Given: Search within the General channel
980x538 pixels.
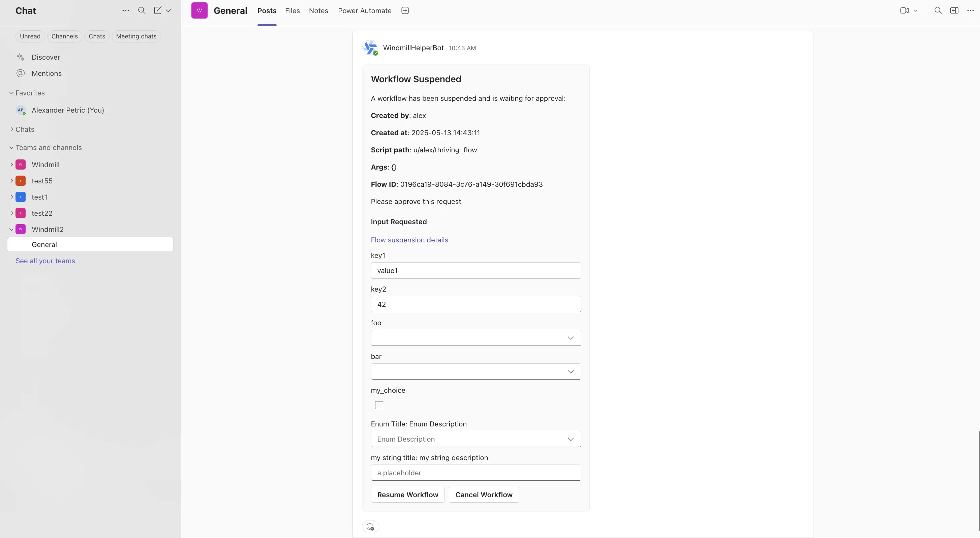Looking at the screenshot, I should pyautogui.click(x=938, y=10).
